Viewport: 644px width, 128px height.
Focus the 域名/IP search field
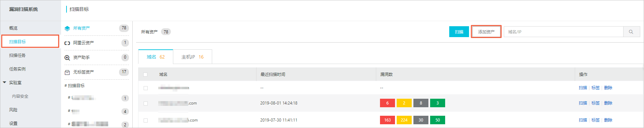click(563, 32)
